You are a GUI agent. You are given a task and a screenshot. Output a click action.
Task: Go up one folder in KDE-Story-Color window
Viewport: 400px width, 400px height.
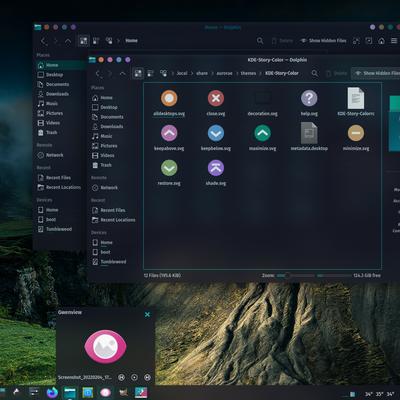click(x=123, y=73)
